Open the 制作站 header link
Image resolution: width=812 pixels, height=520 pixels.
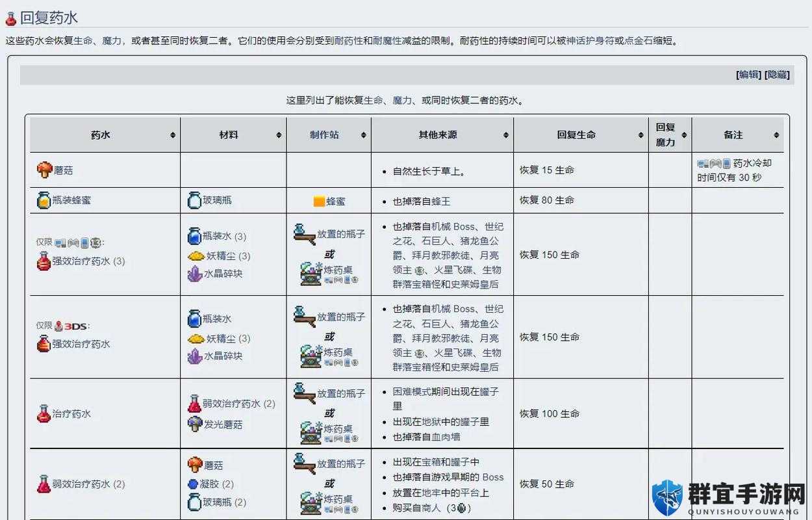click(x=324, y=135)
